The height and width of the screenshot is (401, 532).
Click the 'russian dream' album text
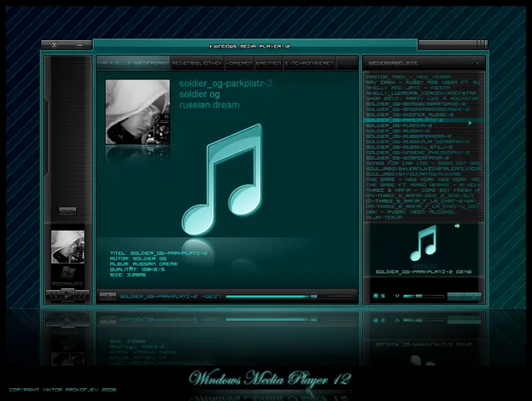209,105
